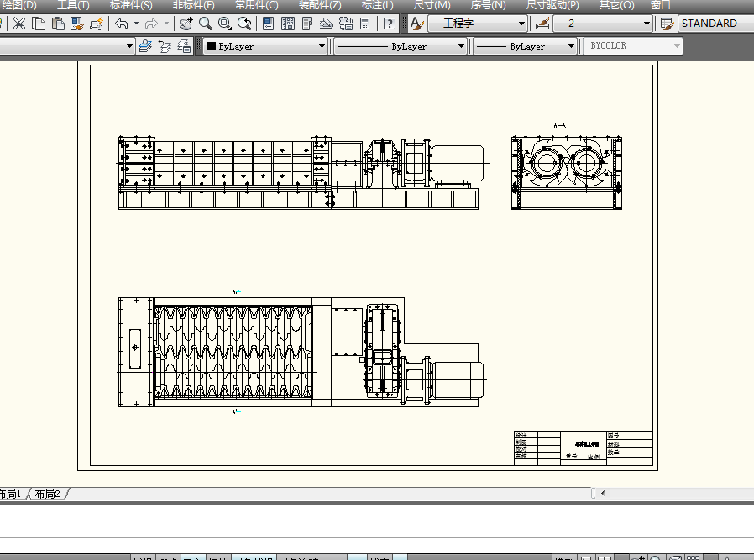Undo the last action
Image resolution: width=754 pixels, height=560 pixels.
[123, 24]
